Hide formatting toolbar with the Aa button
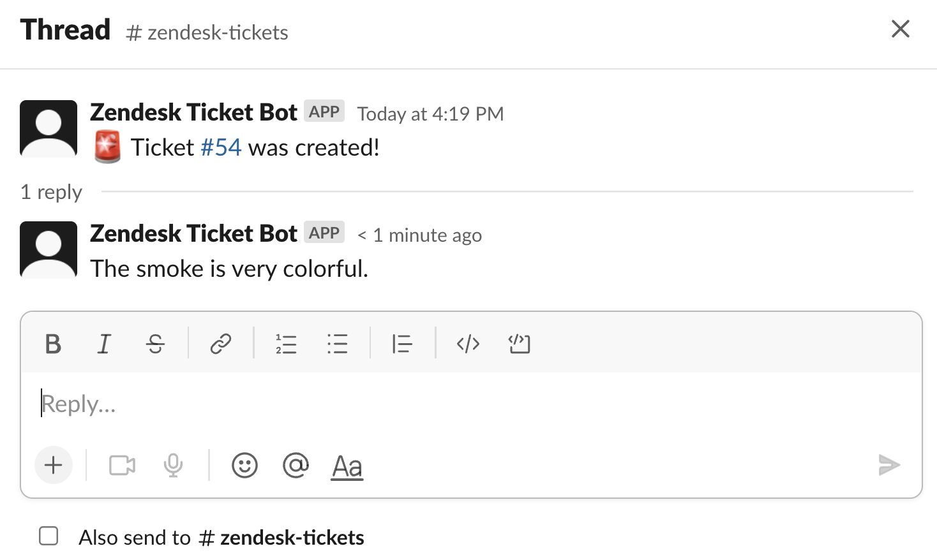The height and width of the screenshot is (560, 937). point(347,467)
